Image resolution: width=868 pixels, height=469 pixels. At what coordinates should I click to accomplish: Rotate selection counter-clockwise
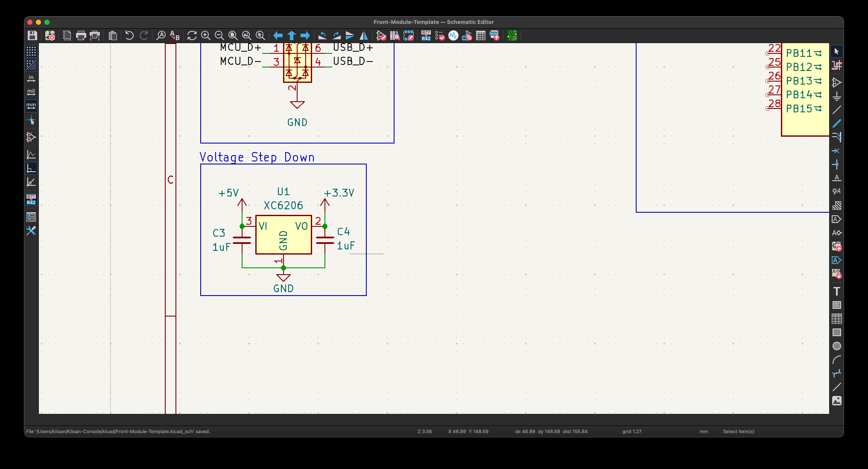point(322,35)
